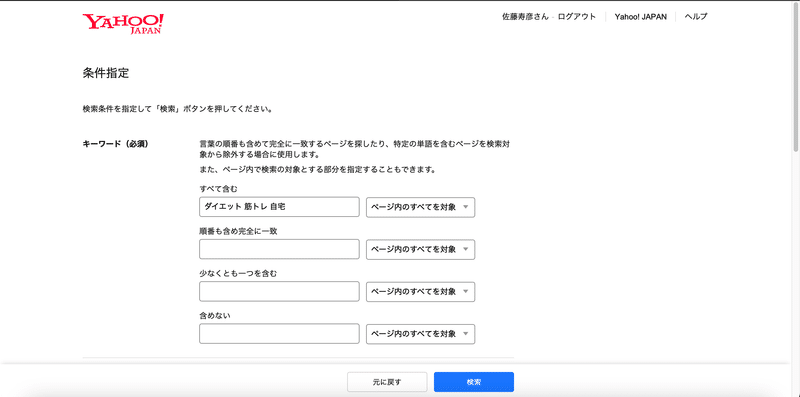Focus the 含めない input field
Screen dimensions: 800x397
(279, 334)
